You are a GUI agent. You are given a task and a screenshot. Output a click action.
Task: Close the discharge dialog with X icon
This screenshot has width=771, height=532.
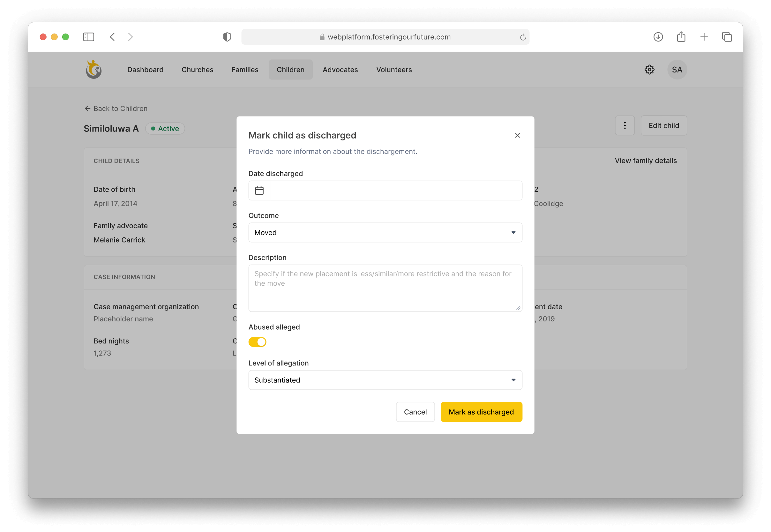coord(517,135)
